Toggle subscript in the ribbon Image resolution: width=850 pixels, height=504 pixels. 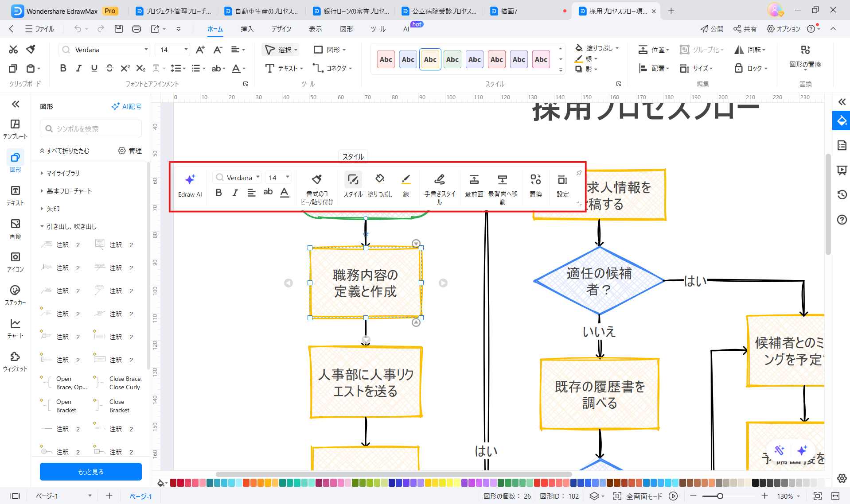(x=140, y=68)
